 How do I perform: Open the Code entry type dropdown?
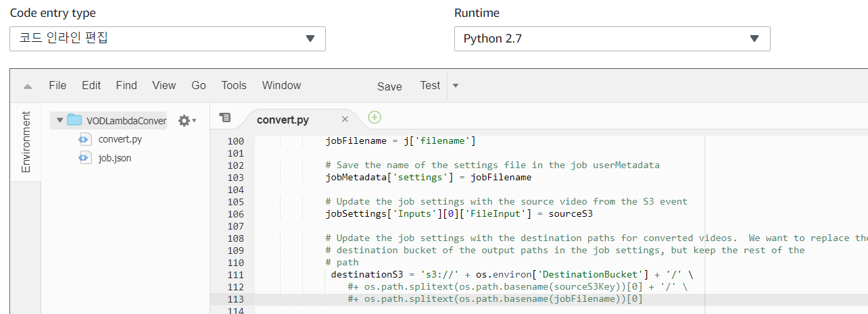pyautogui.click(x=168, y=38)
